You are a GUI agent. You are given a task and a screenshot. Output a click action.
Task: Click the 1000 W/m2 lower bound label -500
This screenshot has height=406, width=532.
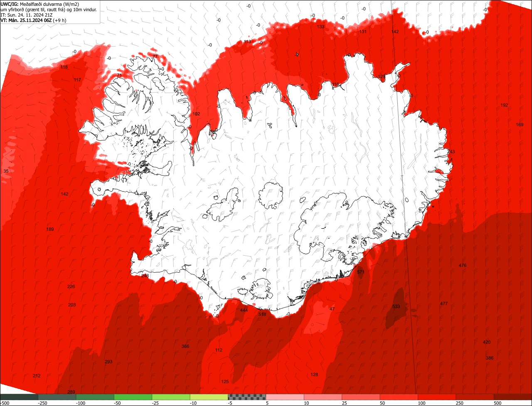(x=5, y=403)
